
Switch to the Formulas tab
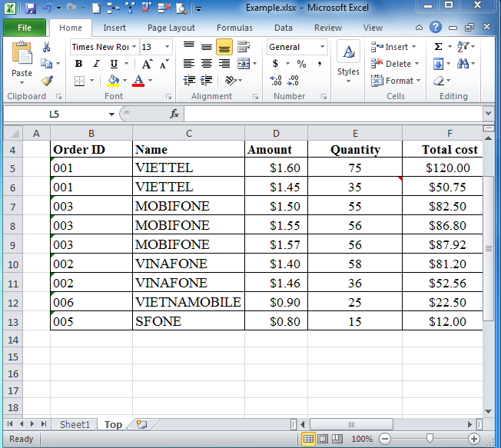point(234,28)
